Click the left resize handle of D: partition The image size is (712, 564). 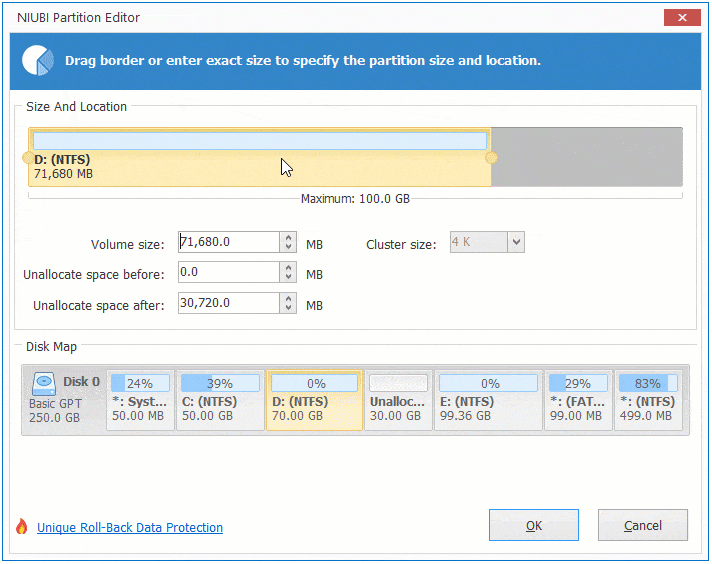(28, 158)
